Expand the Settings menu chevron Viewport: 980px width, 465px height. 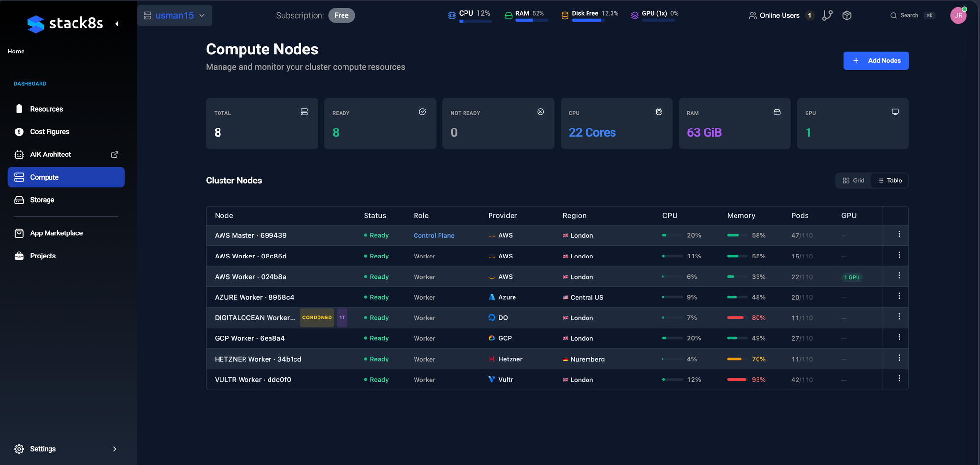115,449
